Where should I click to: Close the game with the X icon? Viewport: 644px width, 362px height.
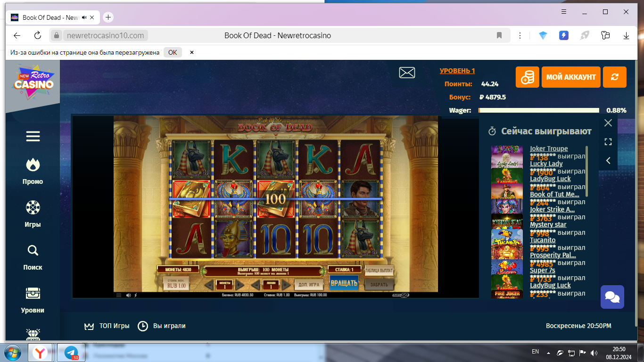click(608, 123)
